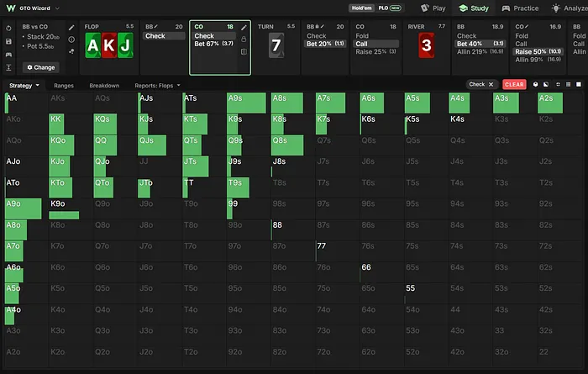Select the 22 hand cell
The image size is (588, 374).
(559, 357)
